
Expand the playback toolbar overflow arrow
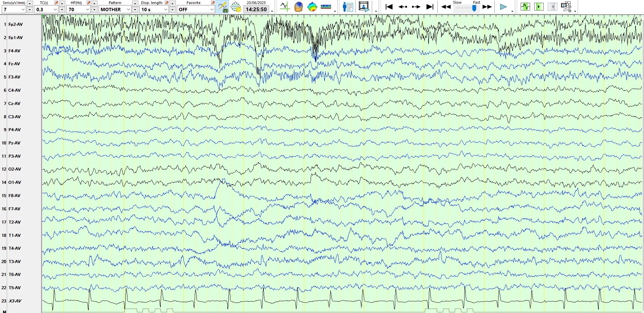512,11
